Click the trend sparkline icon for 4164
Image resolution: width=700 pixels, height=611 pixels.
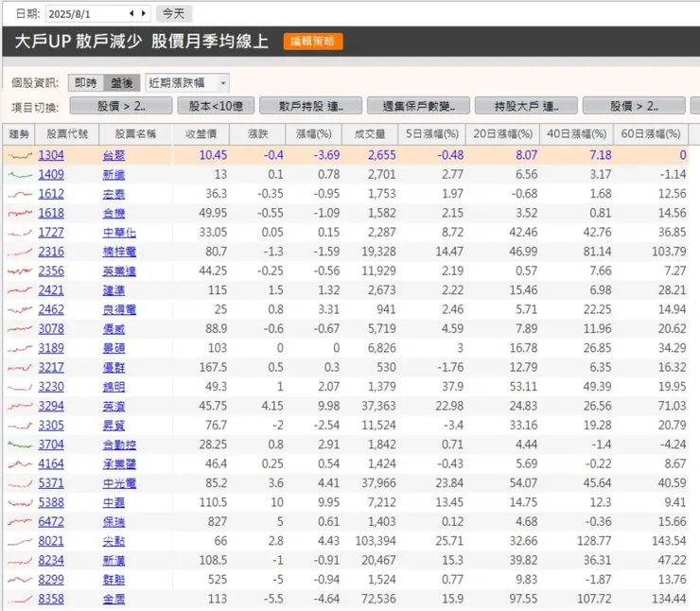pyautogui.click(x=20, y=464)
